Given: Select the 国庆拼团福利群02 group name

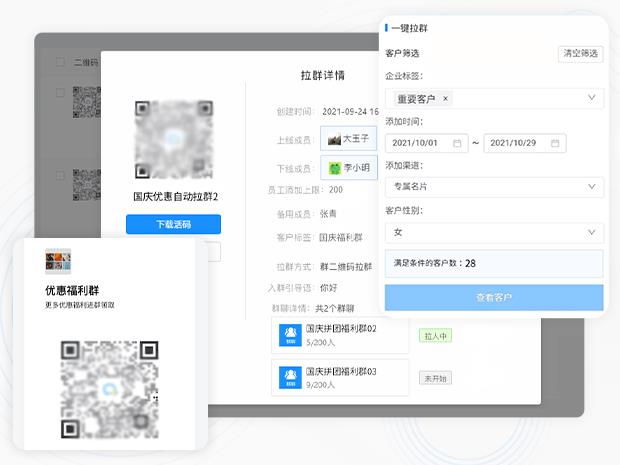Looking at the screenshot, I should [341, 329].
